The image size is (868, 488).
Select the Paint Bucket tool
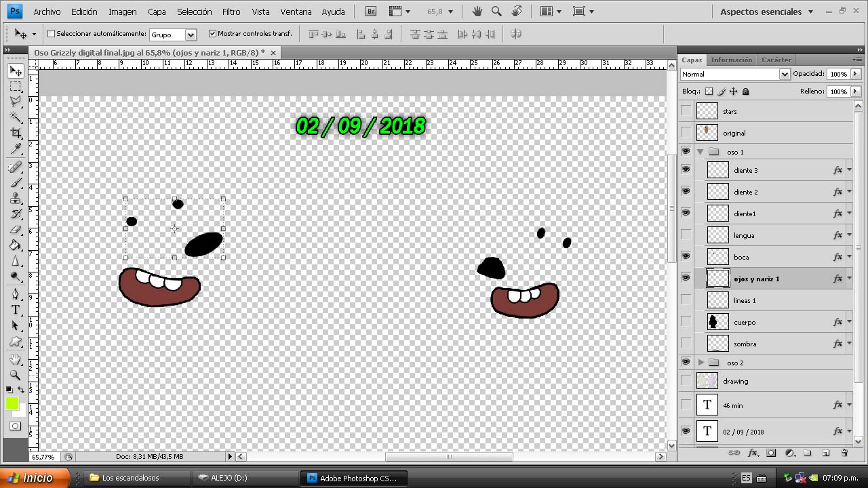(x=16, y=245)
